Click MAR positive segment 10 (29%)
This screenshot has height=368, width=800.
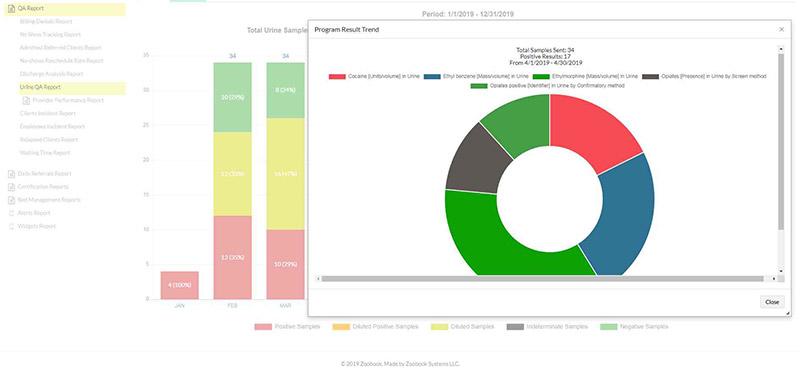(x=285, y=264)
